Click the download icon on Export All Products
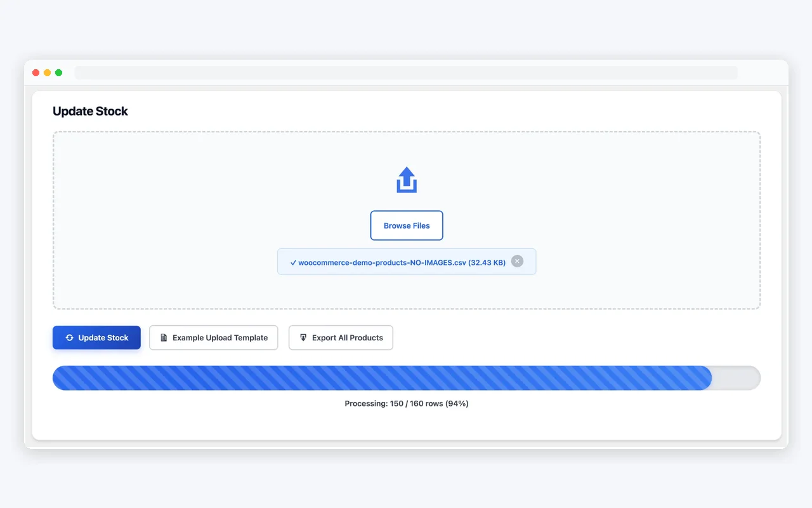Screen dimensions: 812x508 (x=303, y=337)
